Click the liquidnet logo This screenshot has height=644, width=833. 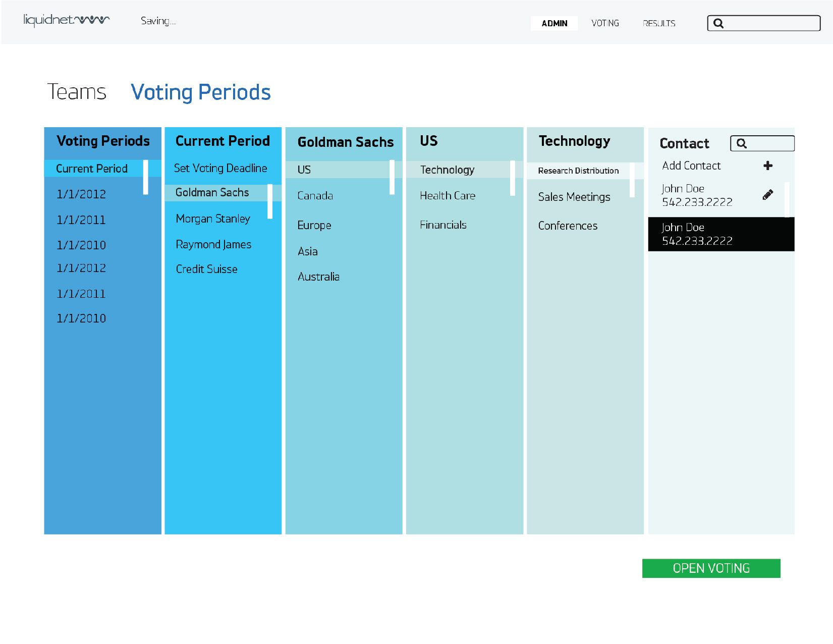(x=67, y=20)
